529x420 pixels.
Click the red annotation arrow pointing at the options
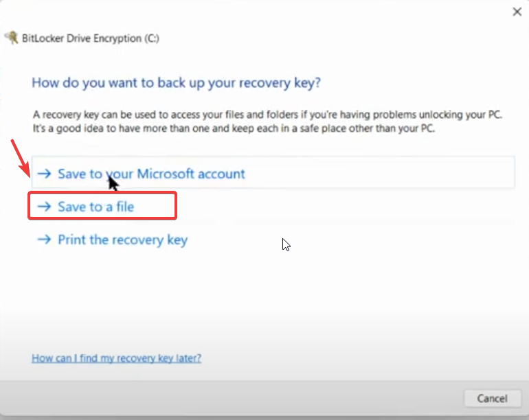pyautogui.click(x=21, y=156)
